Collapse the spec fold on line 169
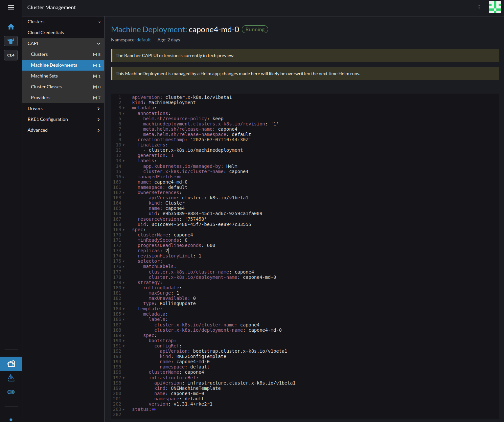Viewport: 504px width, 422px height. point(124,230)
